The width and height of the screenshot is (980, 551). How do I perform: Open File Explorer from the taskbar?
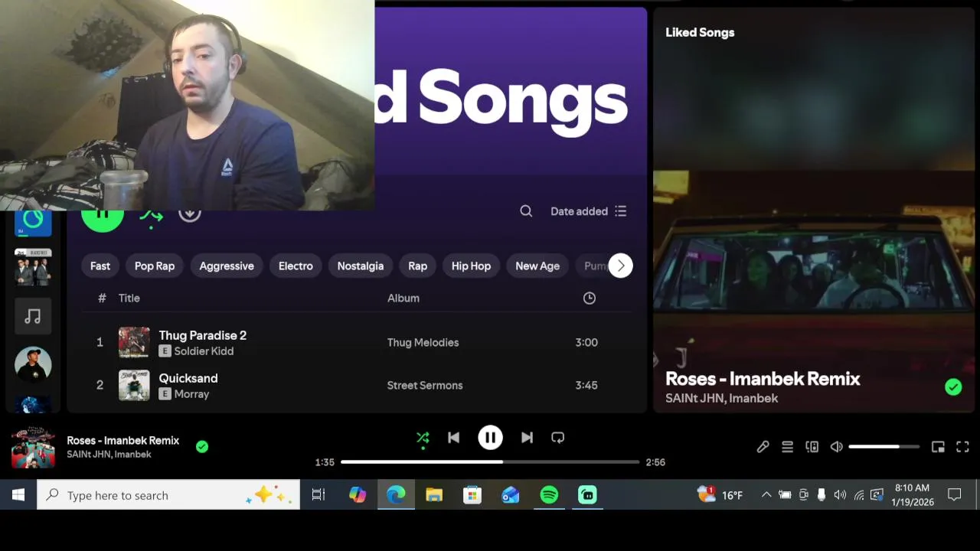[x=434, y=495]
